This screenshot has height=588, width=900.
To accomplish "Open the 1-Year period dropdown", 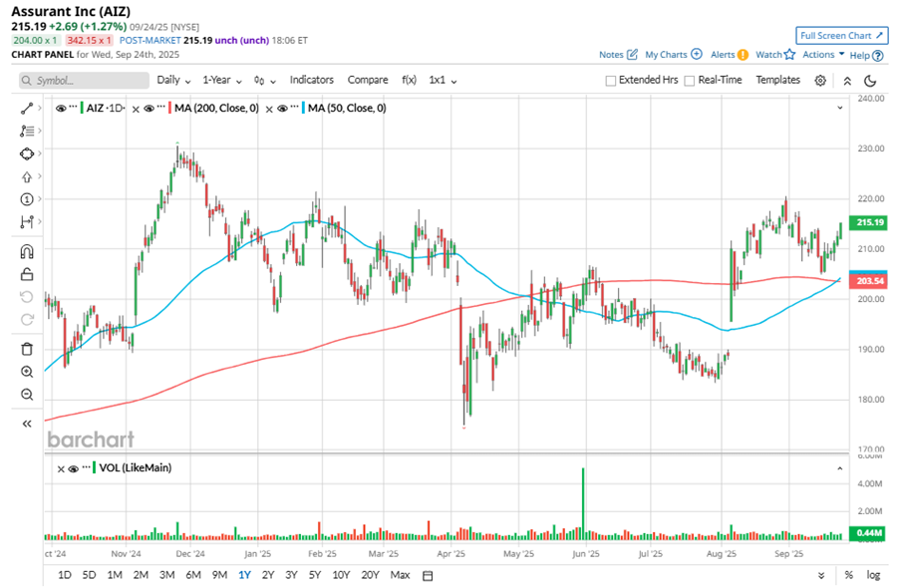I will click(x=222, y=81).
